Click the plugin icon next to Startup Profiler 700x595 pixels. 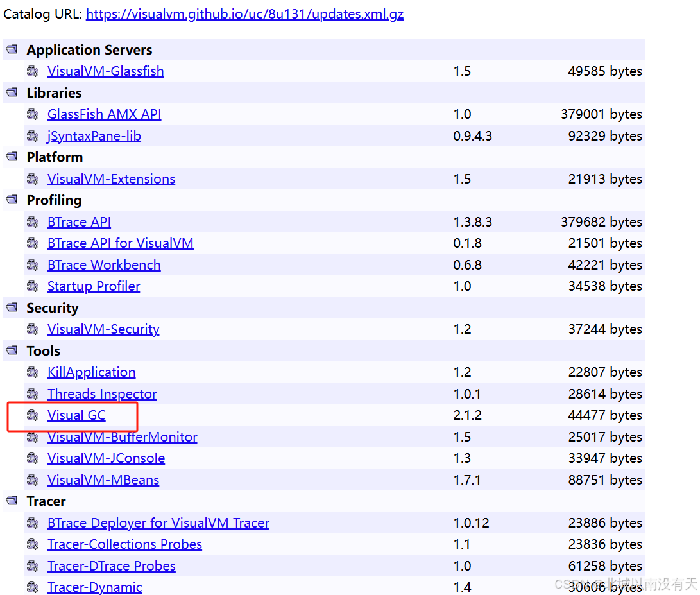[x=33, y=286]
